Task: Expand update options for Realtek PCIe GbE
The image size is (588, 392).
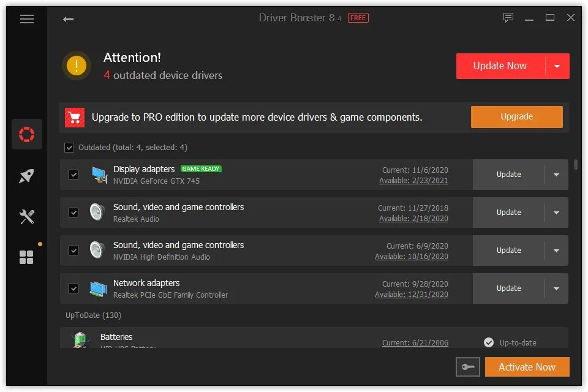Action: [556, 288]
